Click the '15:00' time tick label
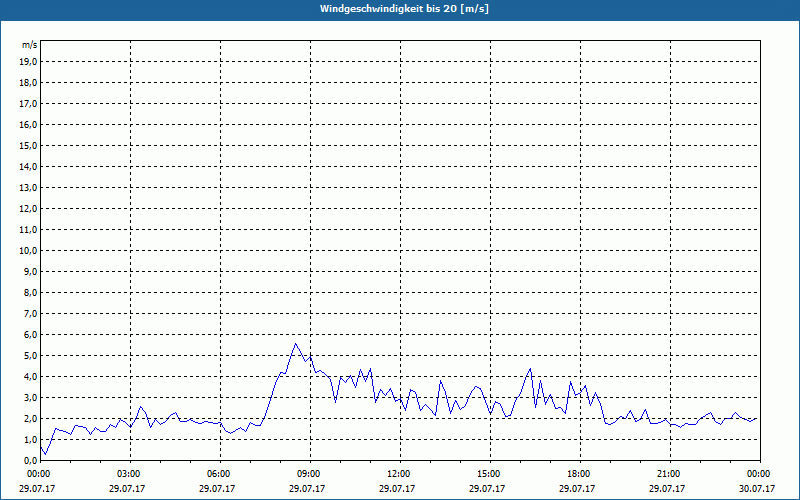The image size is (800, 500). [x=490, y=474]
